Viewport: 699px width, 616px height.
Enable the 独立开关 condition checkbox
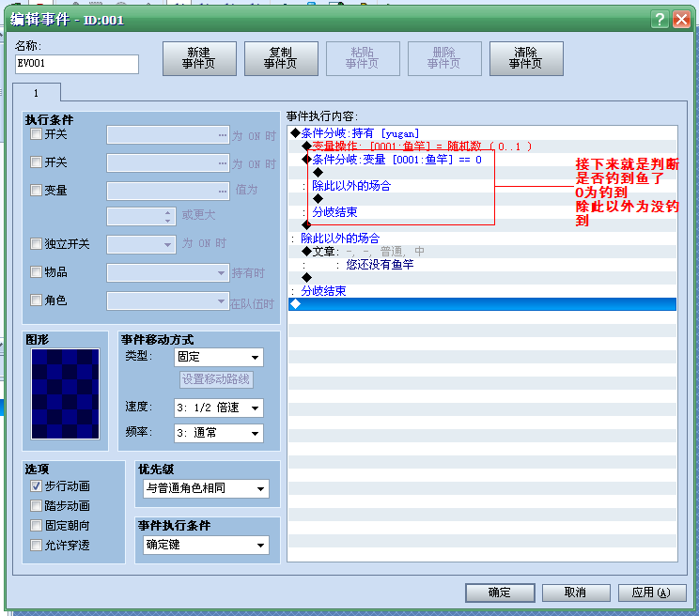[x=36, y=243]
